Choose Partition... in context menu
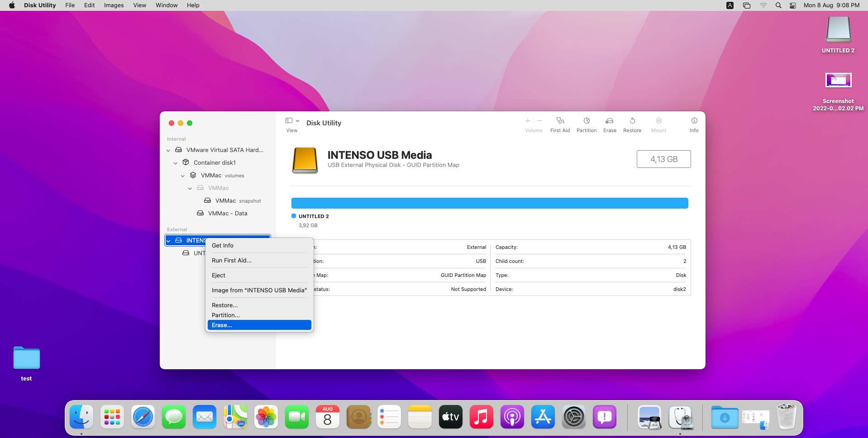Image resolution: width=868 pixels, height=438 pixels. [259, 315]
